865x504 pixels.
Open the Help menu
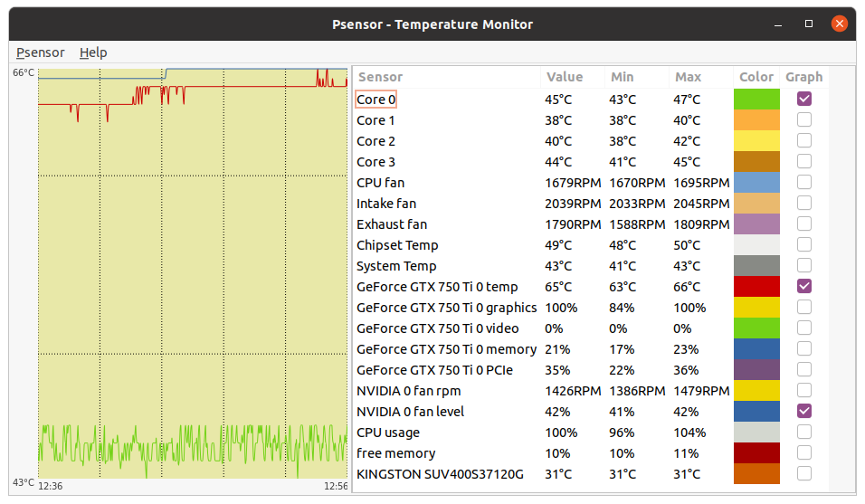pyautogui.click(x=93, y=52)
